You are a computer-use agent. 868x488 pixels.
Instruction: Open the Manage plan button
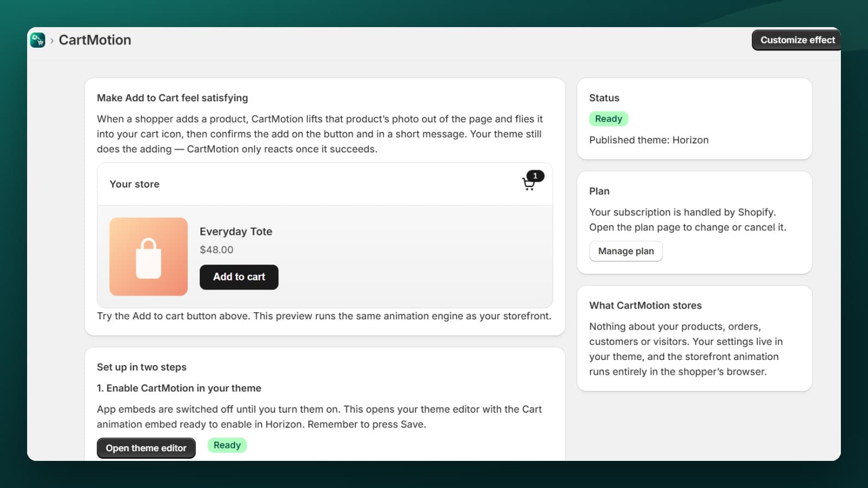pyautogui.click(x=626, y=251)
